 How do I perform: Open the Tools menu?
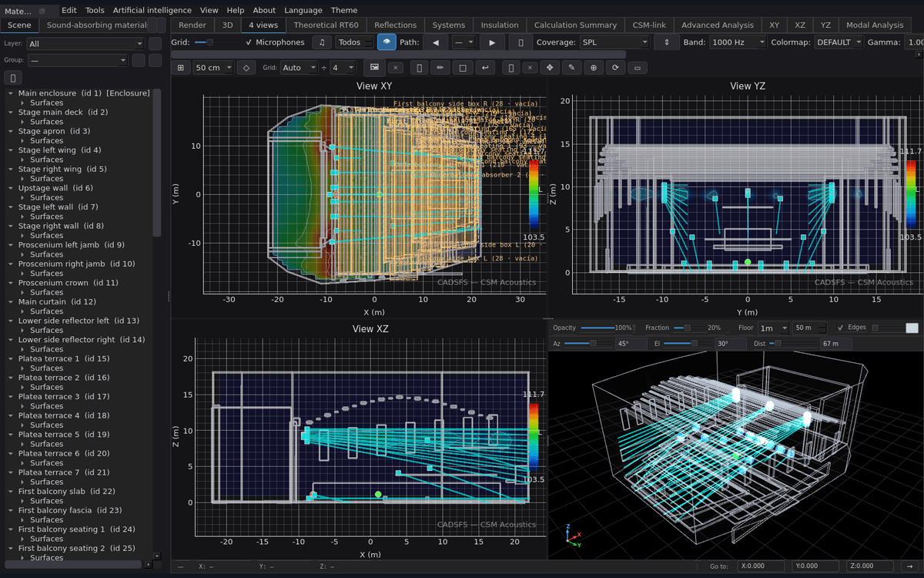pos(95,11)
